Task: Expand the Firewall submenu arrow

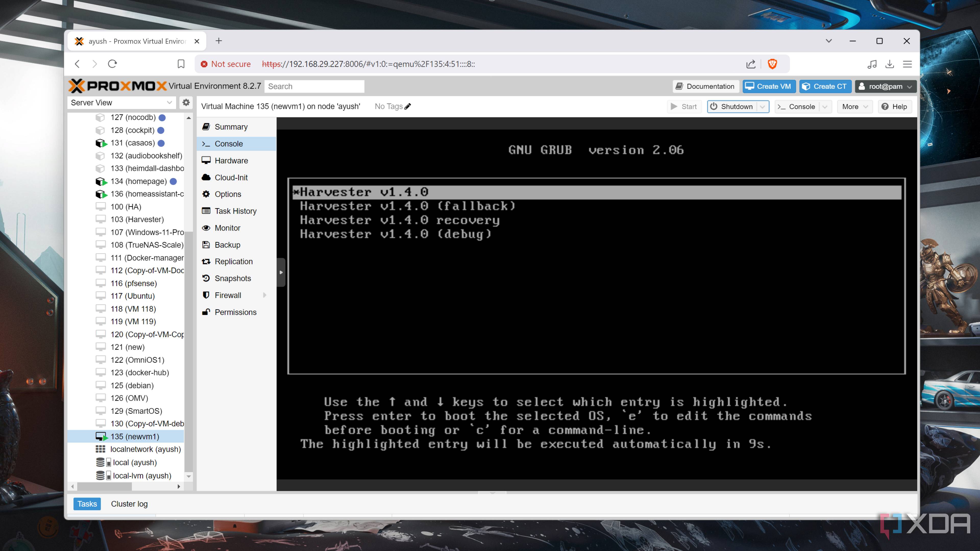Action: [x=265, y=295]
